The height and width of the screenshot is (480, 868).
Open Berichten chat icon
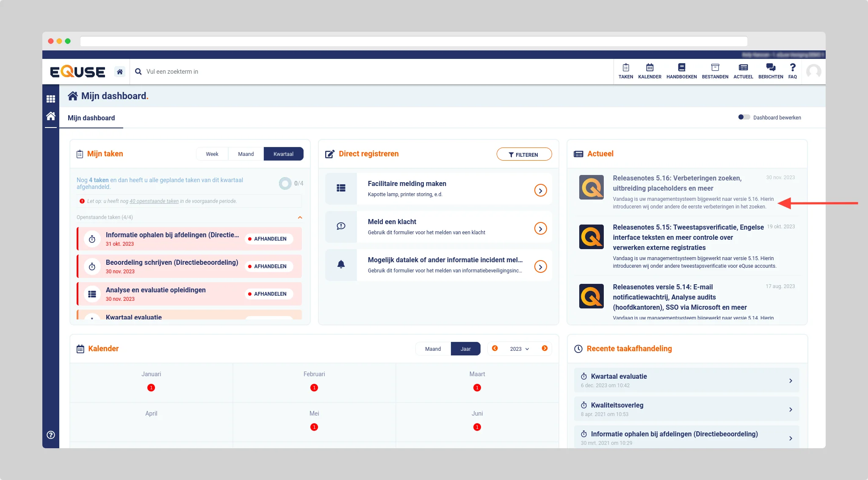[770, 71]
